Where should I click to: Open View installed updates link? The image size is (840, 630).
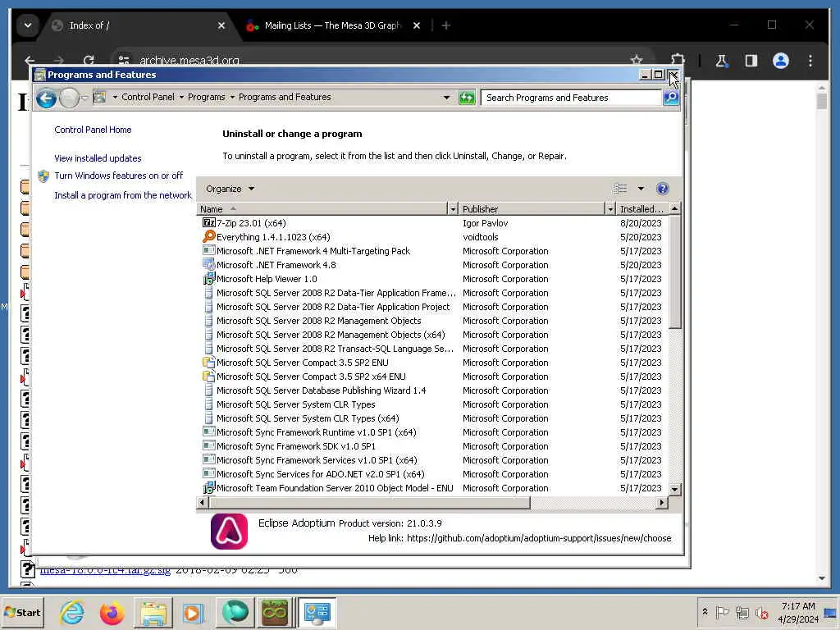pos(98,158)
